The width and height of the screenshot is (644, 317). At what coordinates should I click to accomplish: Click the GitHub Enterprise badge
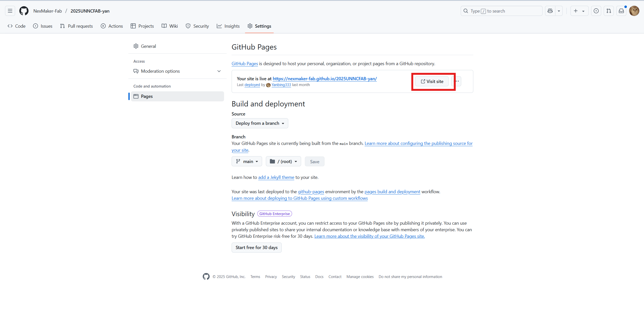point(275,214)
